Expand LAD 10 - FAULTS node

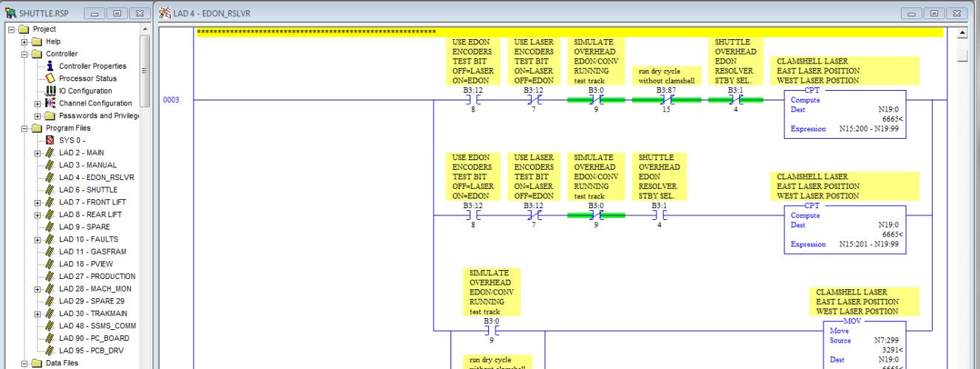[x=38, y=239]
